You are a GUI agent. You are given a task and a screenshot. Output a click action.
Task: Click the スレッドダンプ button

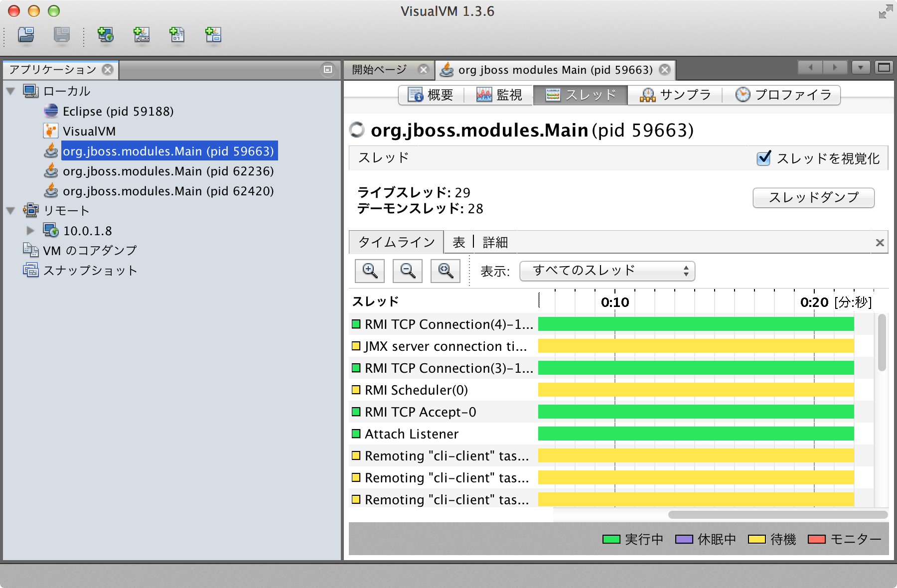click(813, 197)
